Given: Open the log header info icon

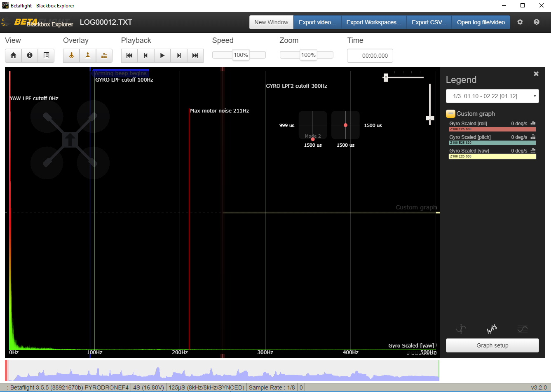Looking at the screenshot, I should click(x=30, y=55).
